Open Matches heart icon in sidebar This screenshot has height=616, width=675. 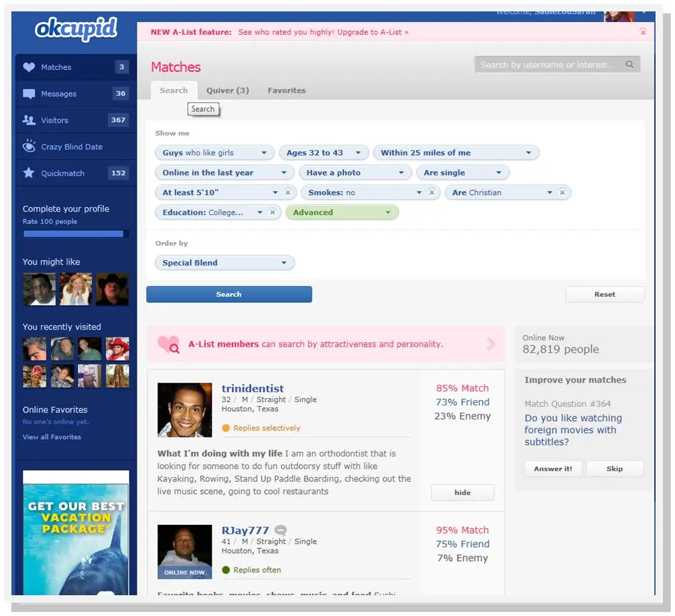tap(29, 67)
